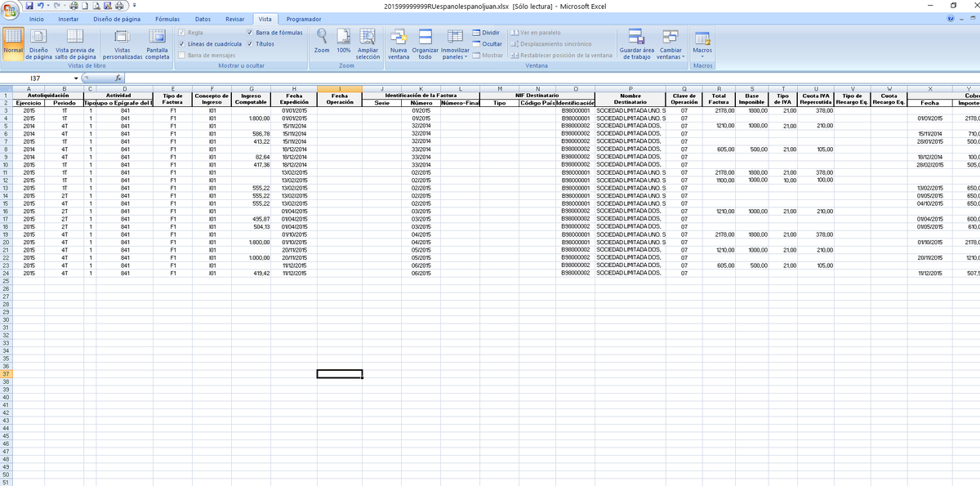
Task: Open a Nueva ventana
Action: click(399, 43)
